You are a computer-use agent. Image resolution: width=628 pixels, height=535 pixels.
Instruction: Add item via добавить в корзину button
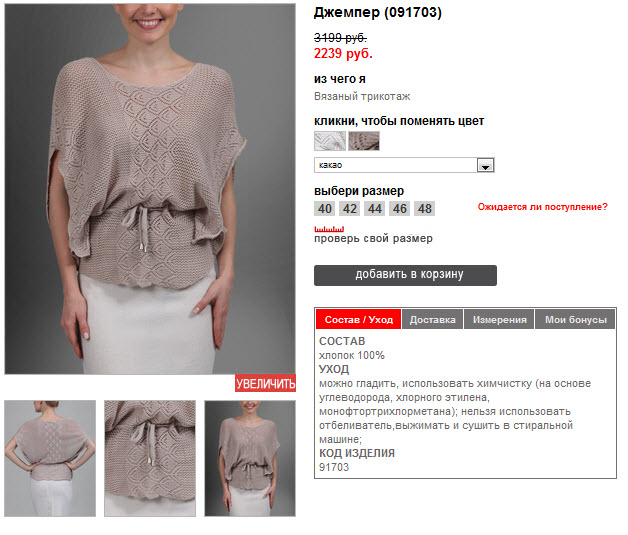[405, 275]
